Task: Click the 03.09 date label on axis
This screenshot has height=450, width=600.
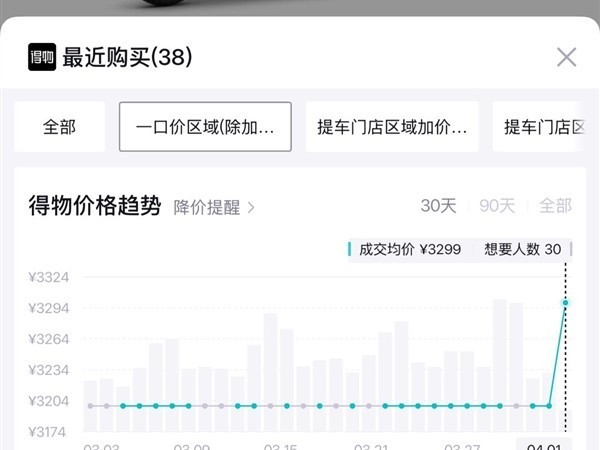Action: [190, 445]
